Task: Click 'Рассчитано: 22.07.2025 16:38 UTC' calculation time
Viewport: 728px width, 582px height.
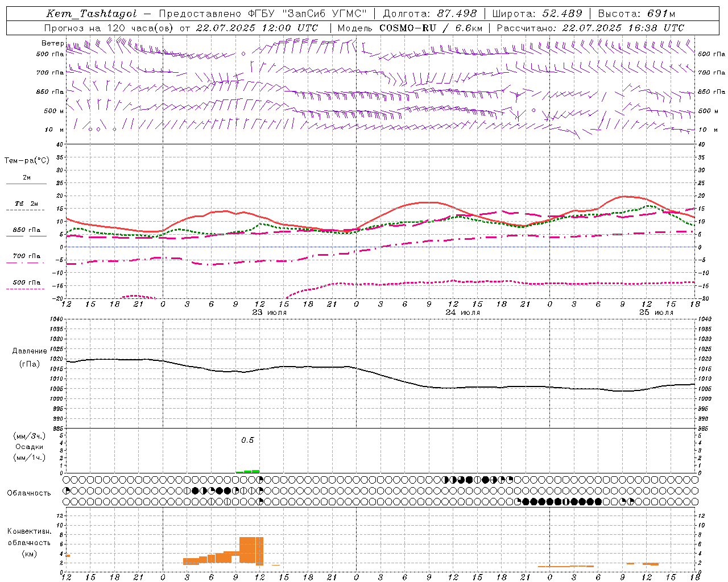Action: pos(590,28)
